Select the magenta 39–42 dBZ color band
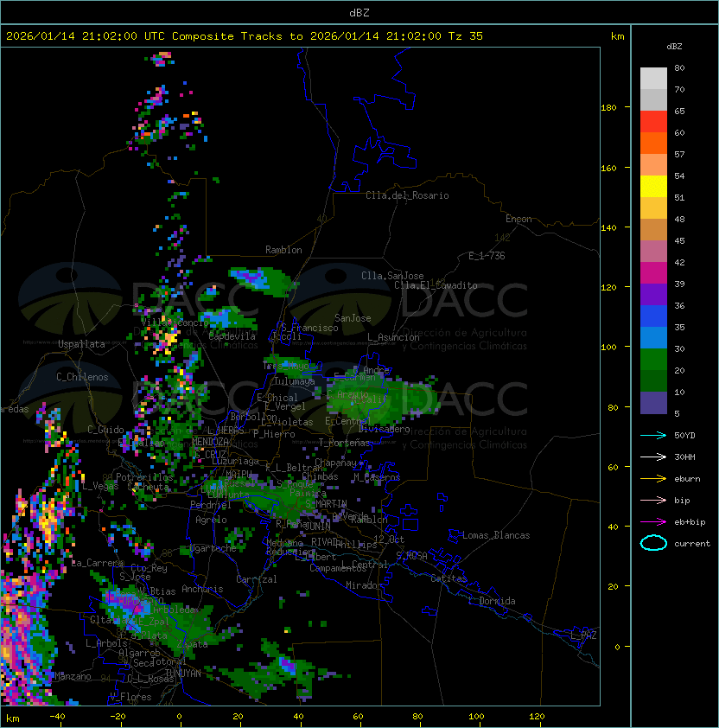Screen dimensions: 719x728 click(x=653, y=273)
